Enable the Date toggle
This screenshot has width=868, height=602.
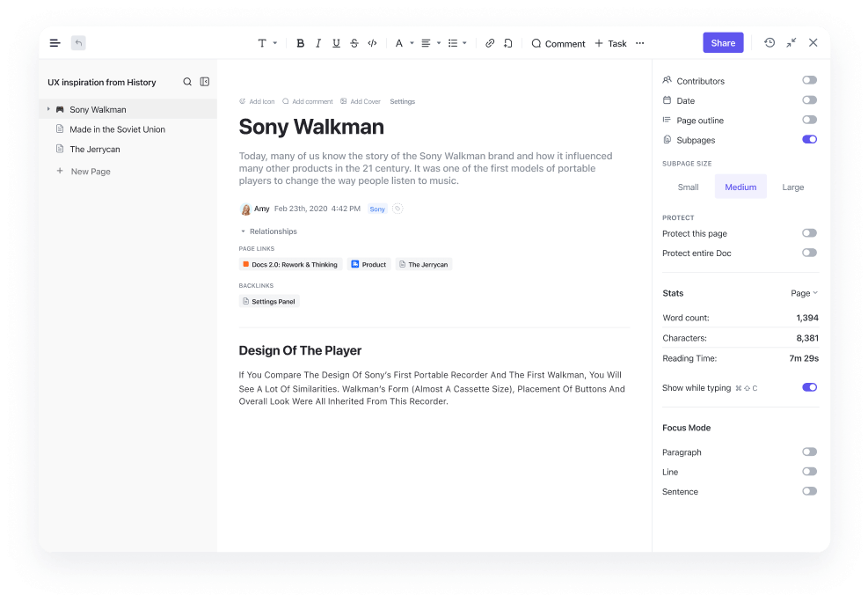[808, 99]
